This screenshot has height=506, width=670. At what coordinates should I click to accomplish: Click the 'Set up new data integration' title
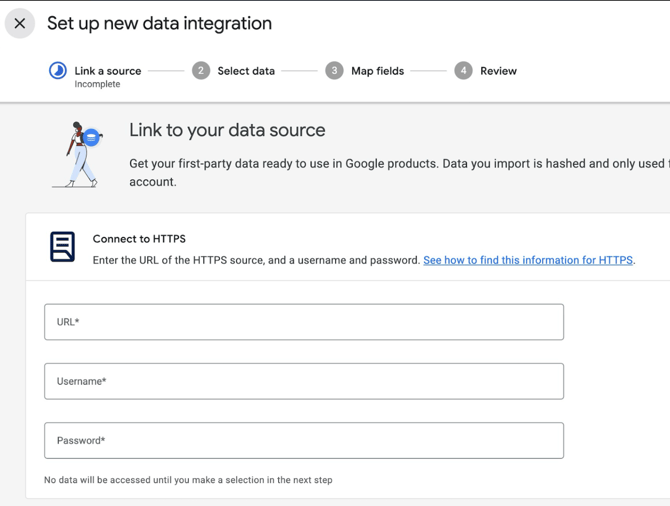(x=159, y=23)
